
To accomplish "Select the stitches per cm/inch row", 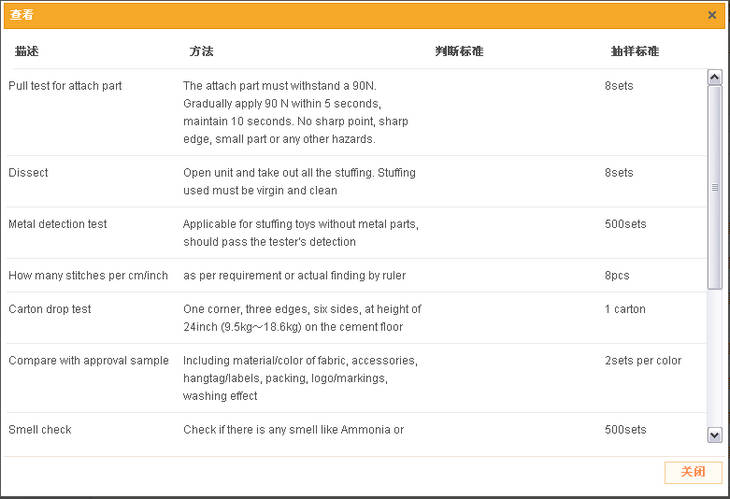I will 88,275.
